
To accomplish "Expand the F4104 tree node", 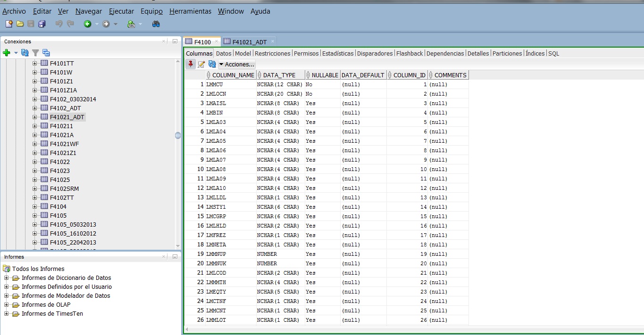I will click(x=35, y=206).
